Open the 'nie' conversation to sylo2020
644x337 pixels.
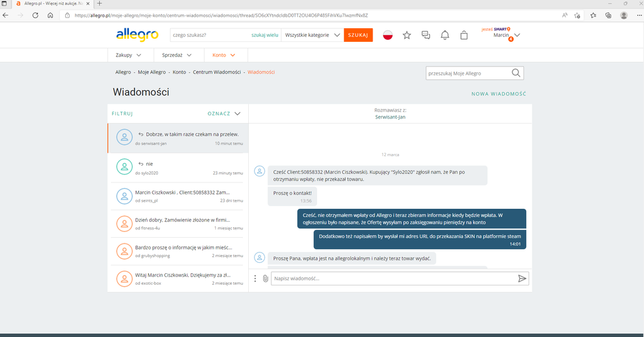(178, 168)
